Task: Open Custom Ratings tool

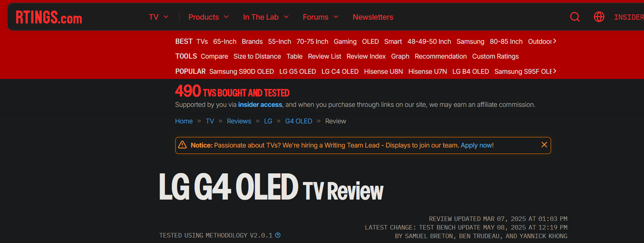Action: (495, 56)
